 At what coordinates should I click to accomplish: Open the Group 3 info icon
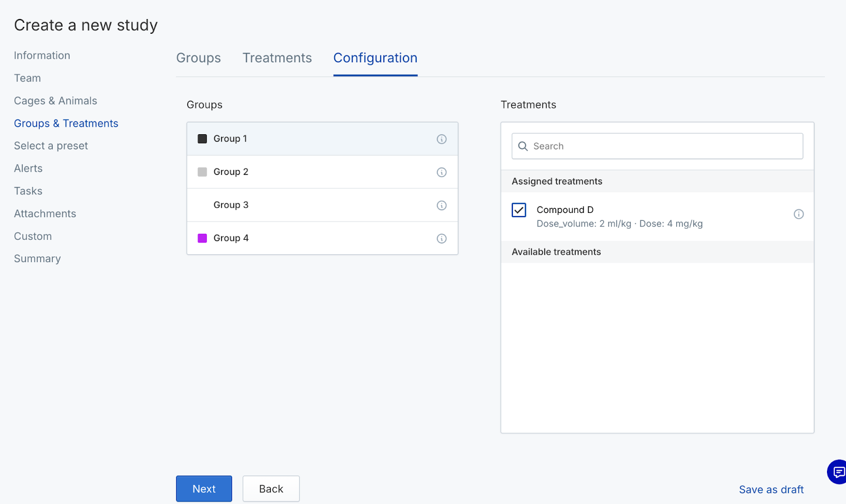pos(442,206)
